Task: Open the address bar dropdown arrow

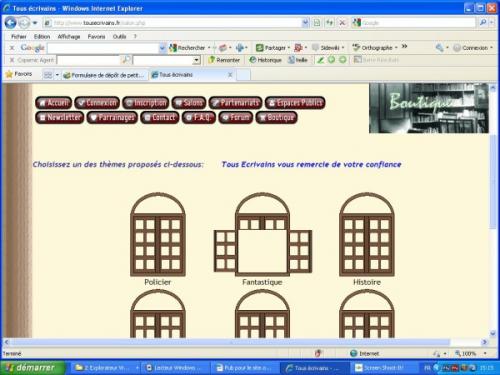Action: coord(305,23)
